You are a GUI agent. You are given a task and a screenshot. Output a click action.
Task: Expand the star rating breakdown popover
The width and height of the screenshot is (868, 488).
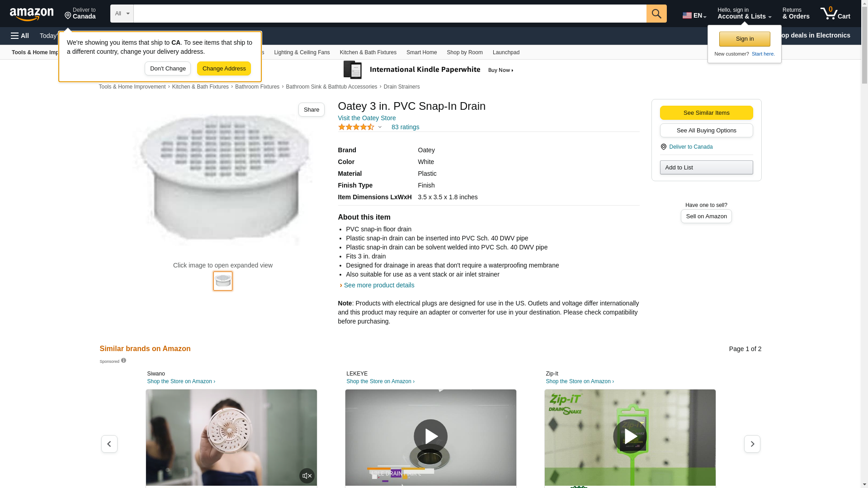tap(380, 127)
